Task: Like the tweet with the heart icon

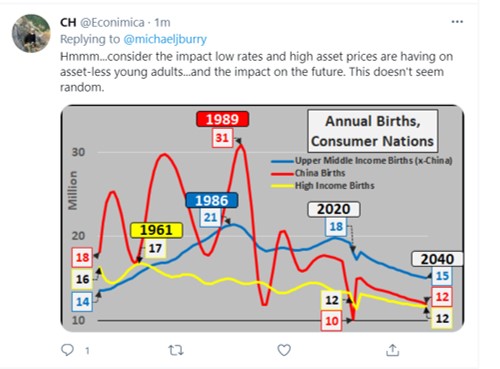Action: pyautogui.click(x=284, y=350)
